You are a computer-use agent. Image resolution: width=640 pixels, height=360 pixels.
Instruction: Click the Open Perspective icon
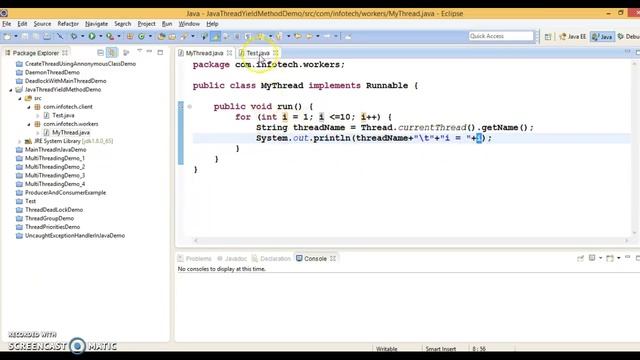coord(548,37)
